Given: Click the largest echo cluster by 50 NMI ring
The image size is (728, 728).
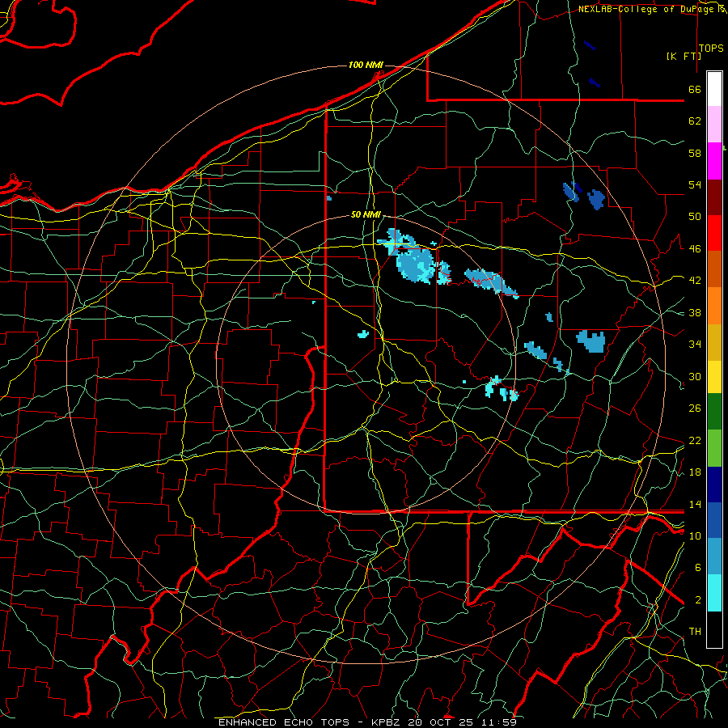Looking at the screenshot, I should click(414, 258).
